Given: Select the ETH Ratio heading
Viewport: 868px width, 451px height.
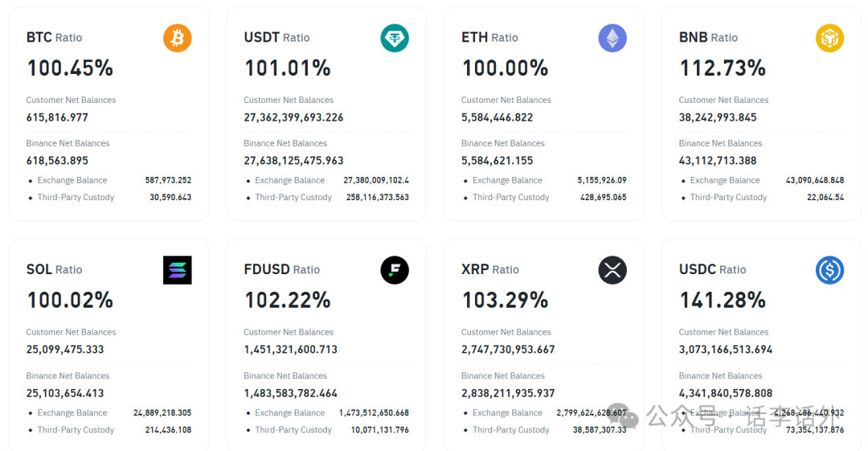Looking at the screenshot, I should pos(489,38).
